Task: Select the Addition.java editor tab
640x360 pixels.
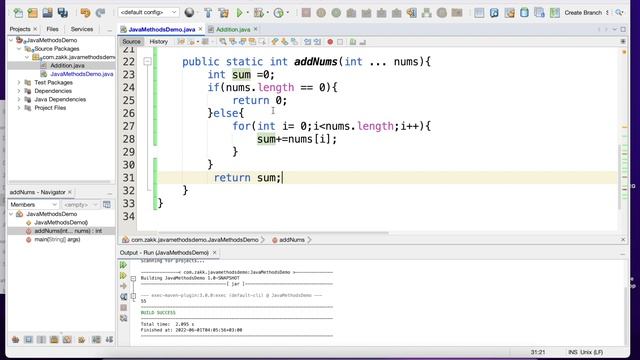Action: click(233, 29)
